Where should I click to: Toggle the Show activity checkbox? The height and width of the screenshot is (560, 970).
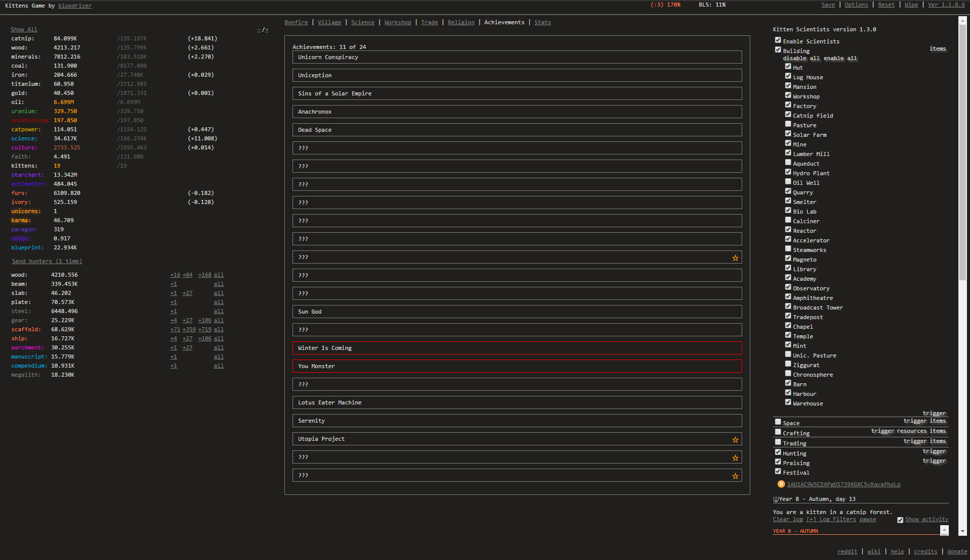900,520
